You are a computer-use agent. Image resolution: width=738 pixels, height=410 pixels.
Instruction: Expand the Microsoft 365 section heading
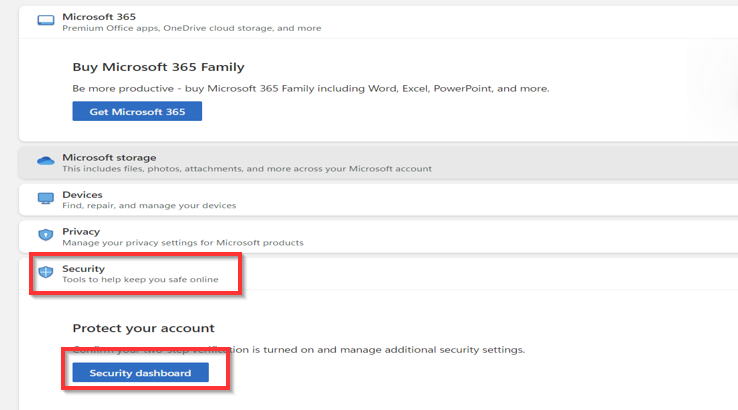coord(99,16)
